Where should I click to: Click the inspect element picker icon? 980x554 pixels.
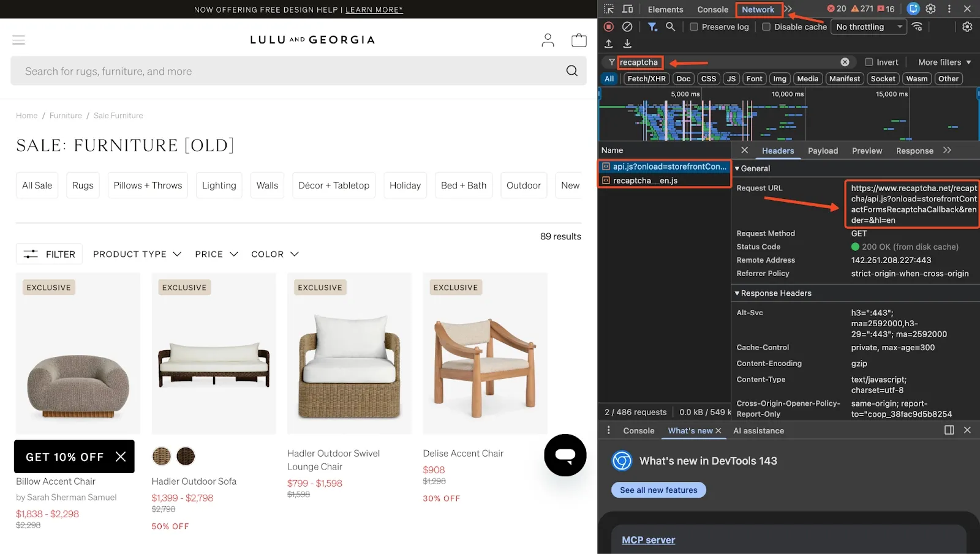[x=608, y=9]
